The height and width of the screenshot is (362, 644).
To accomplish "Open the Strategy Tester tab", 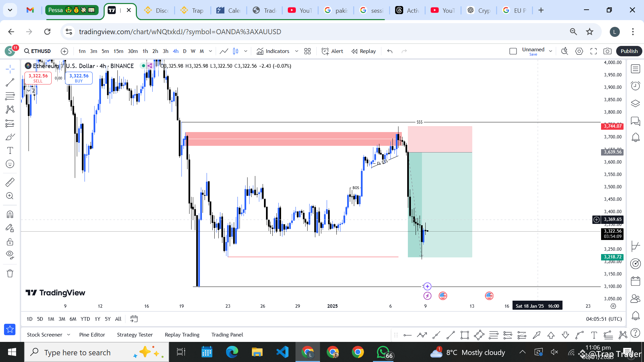I will [135, 335].
